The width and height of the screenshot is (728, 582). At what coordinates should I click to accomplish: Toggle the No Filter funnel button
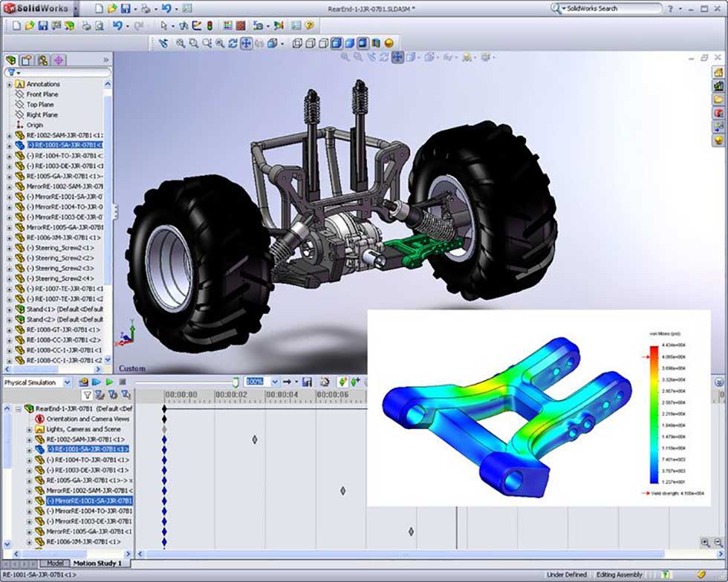87,395
